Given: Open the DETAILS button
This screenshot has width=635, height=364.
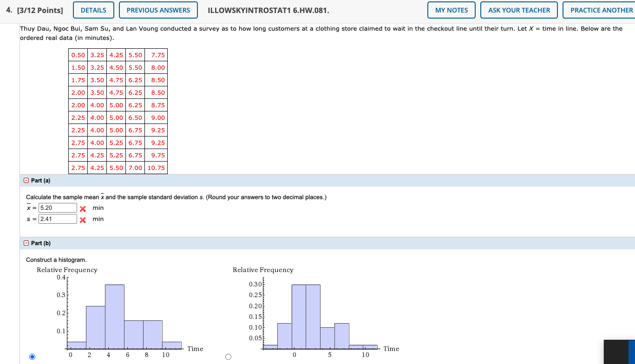Looking at the screenshot, I should pos(93,10).
